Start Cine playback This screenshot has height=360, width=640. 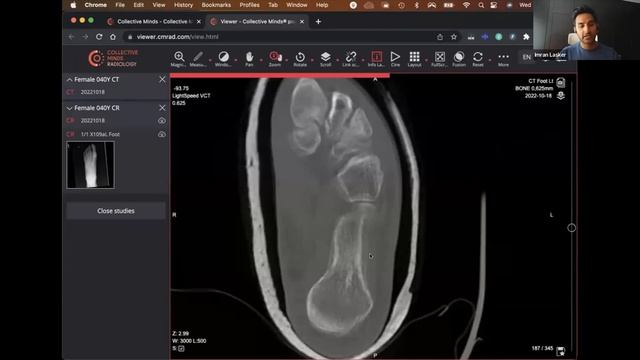click(x=395, y=58)
